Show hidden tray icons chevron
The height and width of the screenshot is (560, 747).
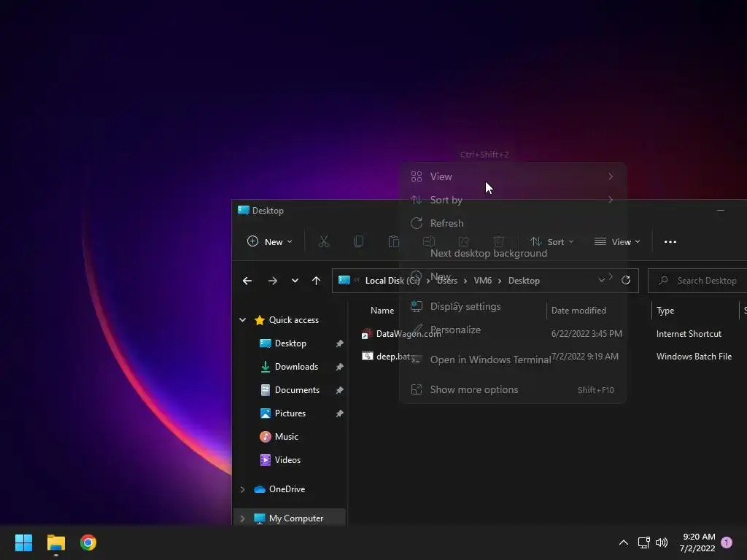point(623,542)
